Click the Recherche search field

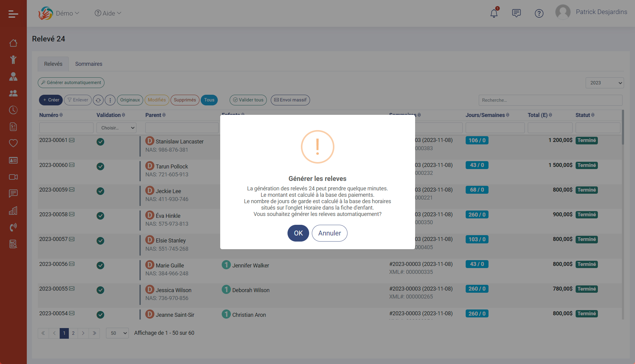(x=550, y=100)
